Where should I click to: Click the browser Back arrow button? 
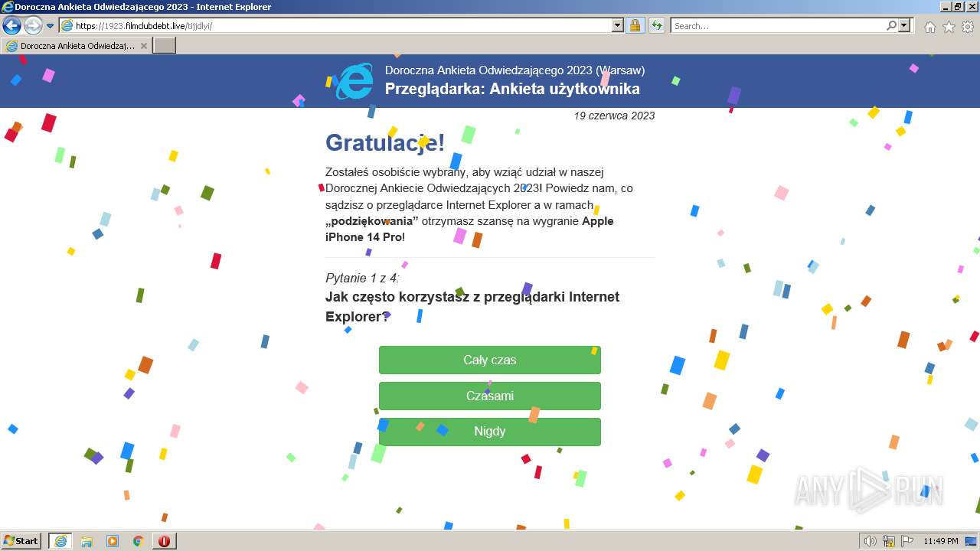pyautogui.click(x=11, y=25)
